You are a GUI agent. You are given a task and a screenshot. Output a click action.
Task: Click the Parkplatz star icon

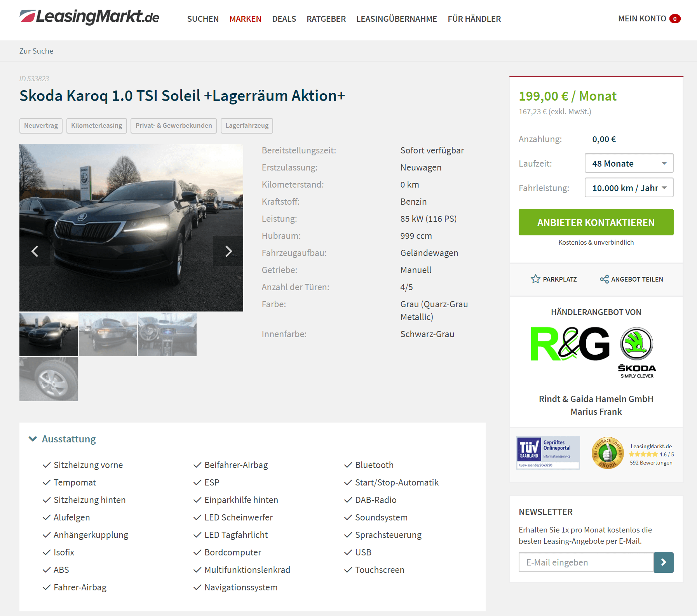(535, 279)
